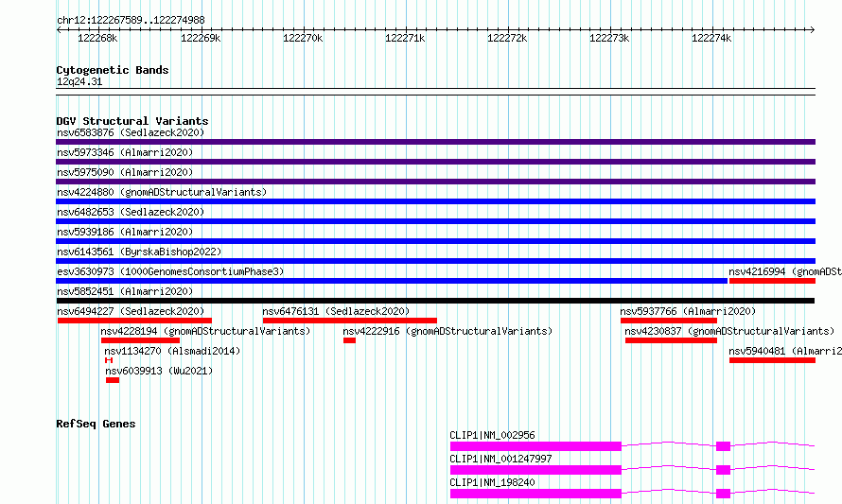The height and width of the screenshot is (504, 842).
Task: Select the blue bar under nsv6143561
Action: tap(435, 261)
